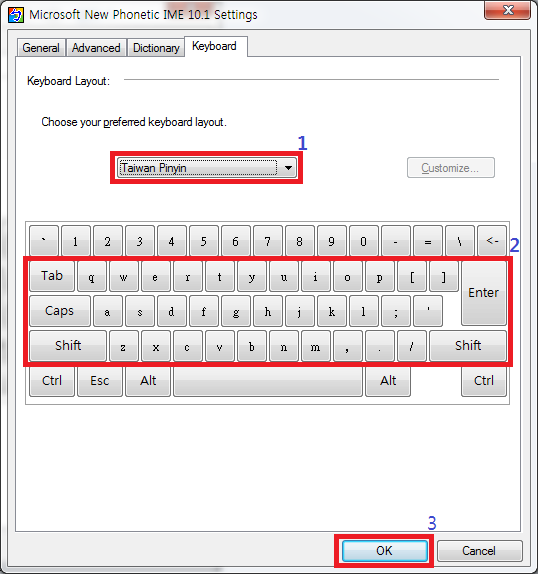Click the '-' key on the number row

(x=396, y=241)
